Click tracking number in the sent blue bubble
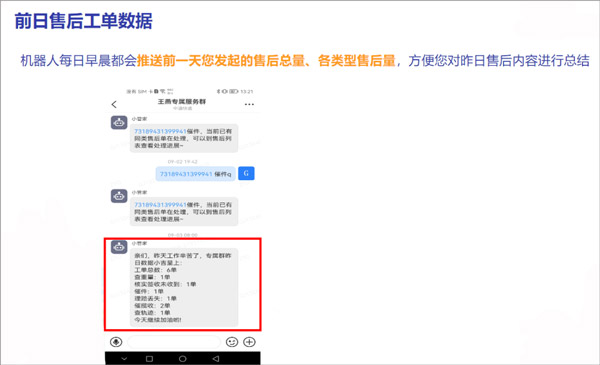 [x=186, y=174]
